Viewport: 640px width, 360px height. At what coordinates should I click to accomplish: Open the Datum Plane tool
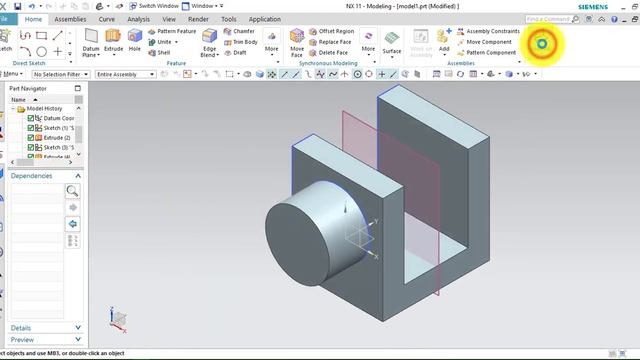(91, 43)
